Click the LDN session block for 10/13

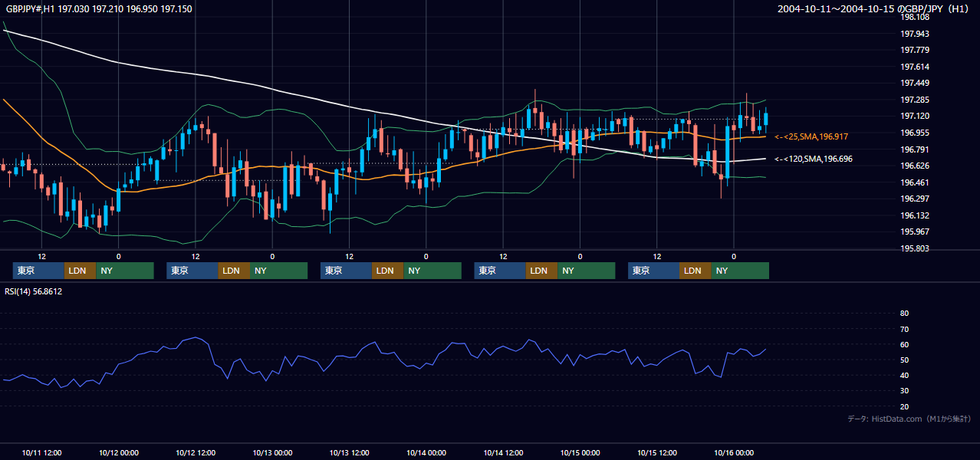tap(387, 271)
